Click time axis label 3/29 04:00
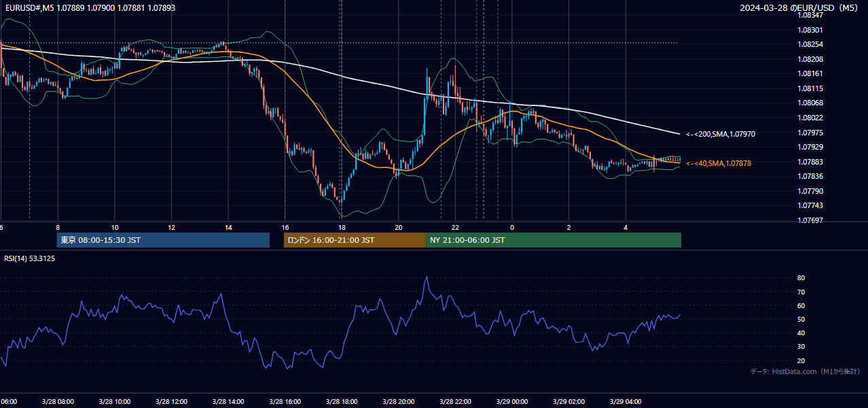This screenshot has height=408, width=868. (626, 401)
